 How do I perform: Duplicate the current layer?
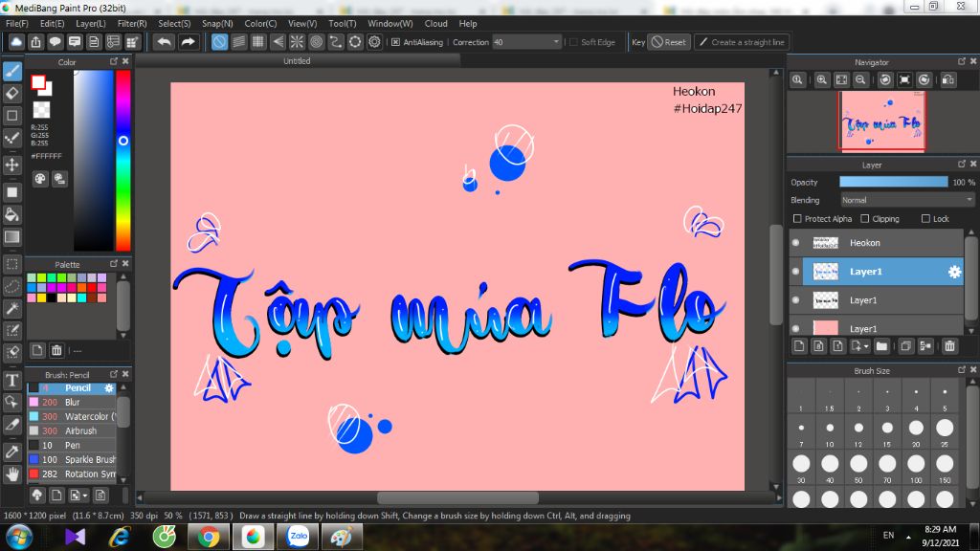click(905, 346)
